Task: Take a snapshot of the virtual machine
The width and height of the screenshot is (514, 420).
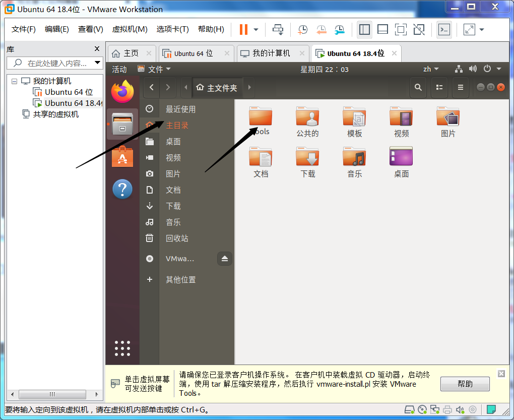Action: [302, 30]
